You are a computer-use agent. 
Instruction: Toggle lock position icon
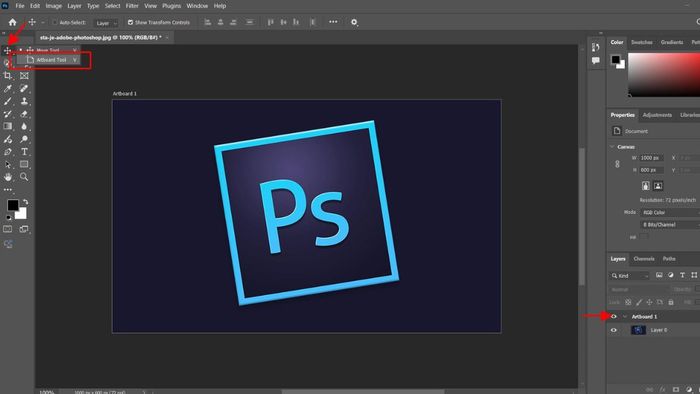coord(649,302)
